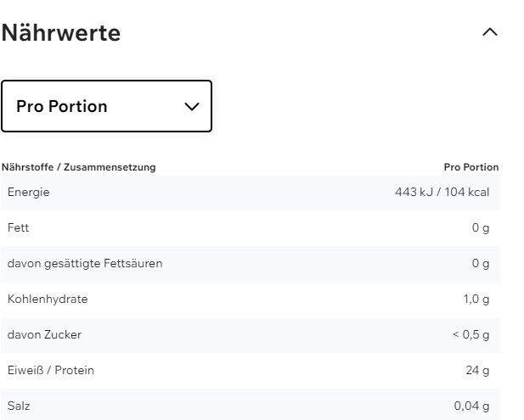Viewport: 524px width, 420px height.
Task: Click the Nährstoffe / Zusammensetzung column header
Action: click(x=78, y=167)
